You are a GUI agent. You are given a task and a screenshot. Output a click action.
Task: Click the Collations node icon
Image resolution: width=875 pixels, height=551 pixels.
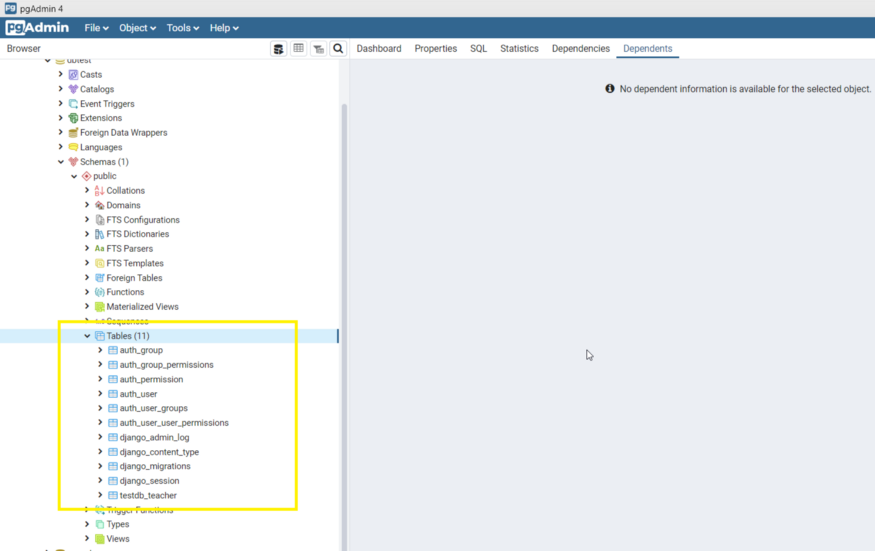click(x=99, y=191)
